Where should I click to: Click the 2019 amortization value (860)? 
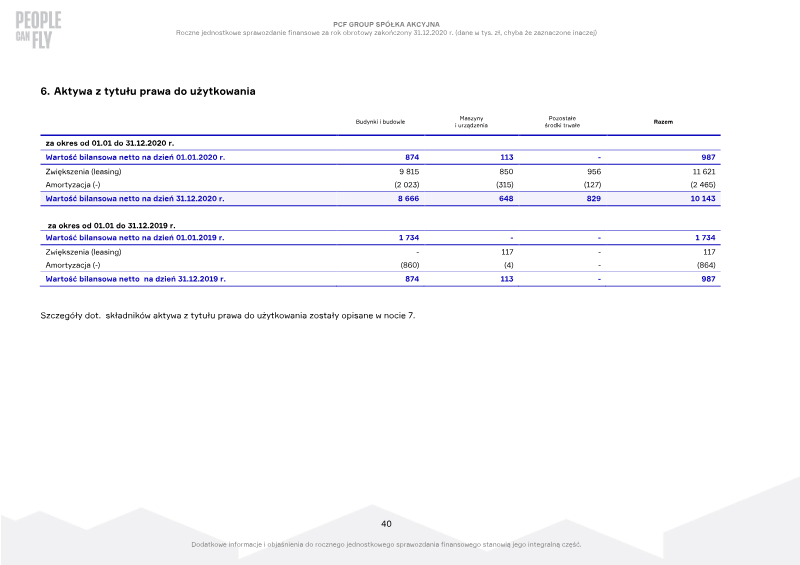[x=410, y=265]
